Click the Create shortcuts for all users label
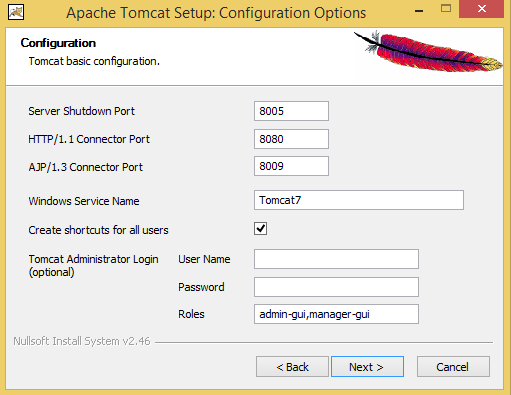The width and height of the screenshot is (511, 395). click(x=98, y=230)
